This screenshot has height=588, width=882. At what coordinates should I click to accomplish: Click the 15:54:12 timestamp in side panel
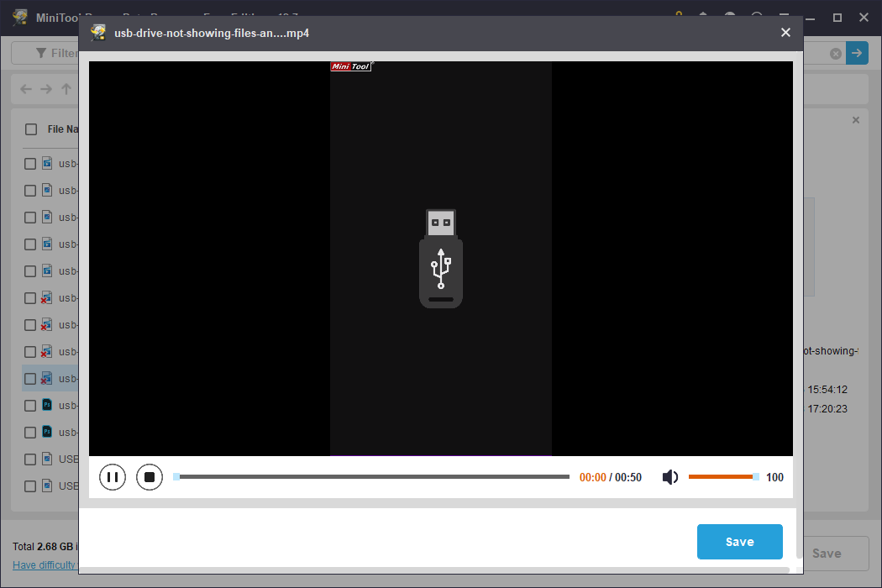coord(827,390)
